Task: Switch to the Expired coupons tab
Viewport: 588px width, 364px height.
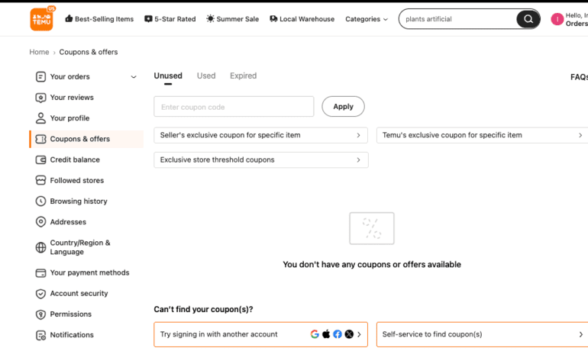Action: coord(243,76)
